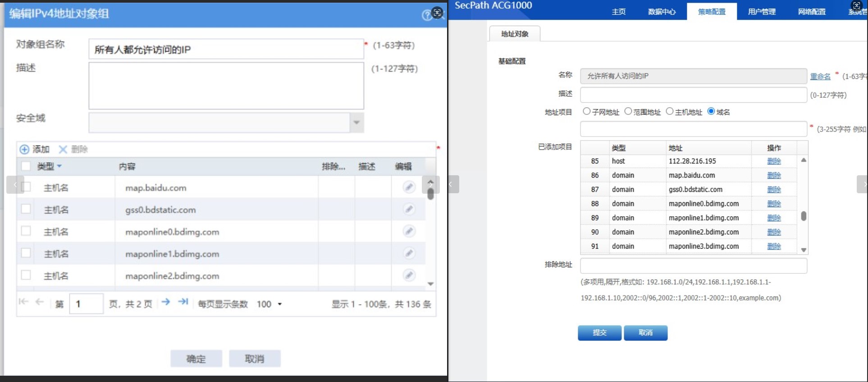The height and width of the screenshot is (382, 868).
Task: Click the left image previous arrow
Action: click(15, 185)
